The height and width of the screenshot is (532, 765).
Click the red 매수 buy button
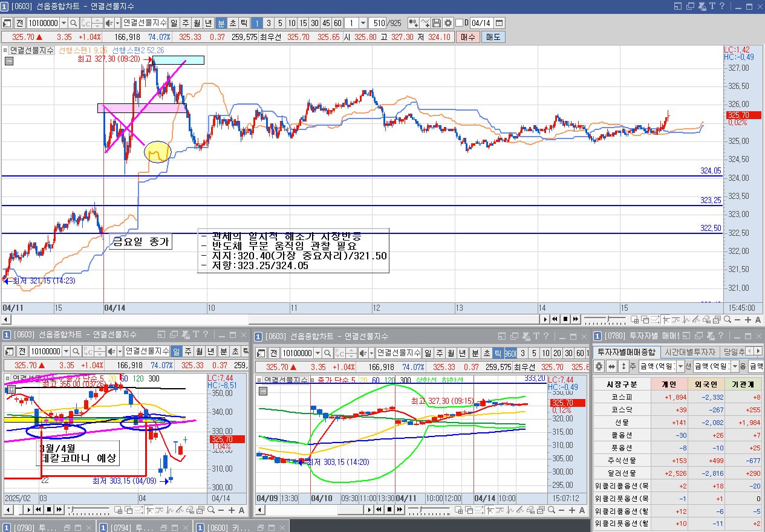(468, 37)
